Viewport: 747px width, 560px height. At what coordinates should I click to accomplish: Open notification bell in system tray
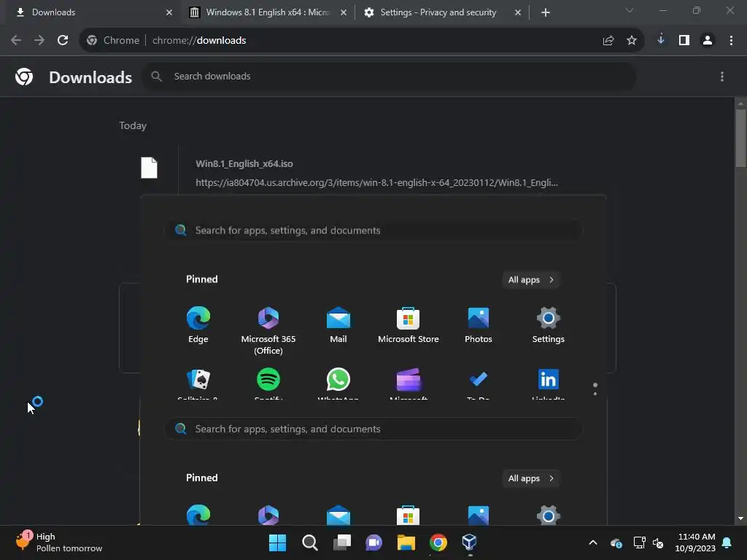727,542
